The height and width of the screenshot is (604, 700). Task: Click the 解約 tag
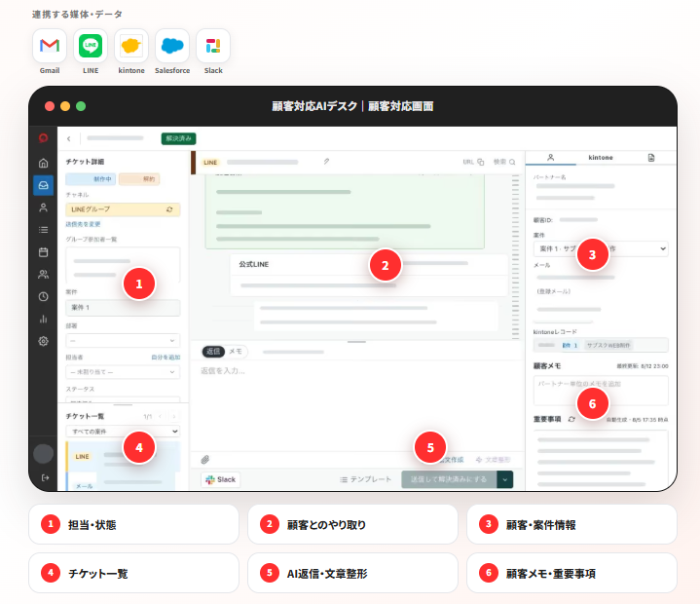pyautogui.click(x=139, y=179)
